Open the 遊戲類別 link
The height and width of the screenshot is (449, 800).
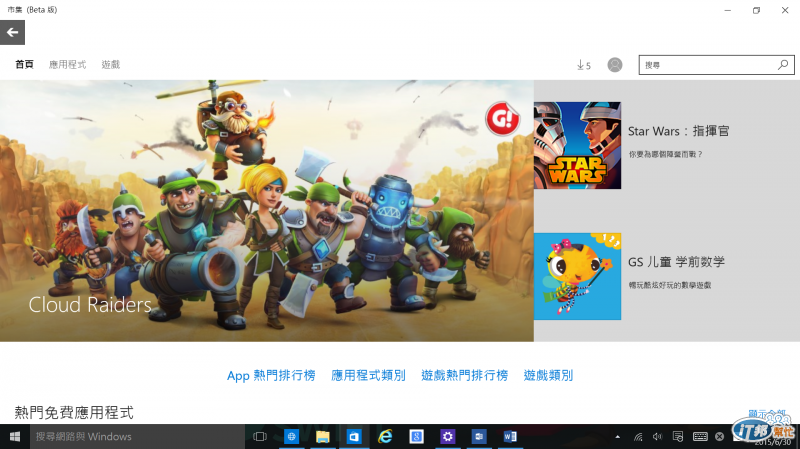coord(548,376)
